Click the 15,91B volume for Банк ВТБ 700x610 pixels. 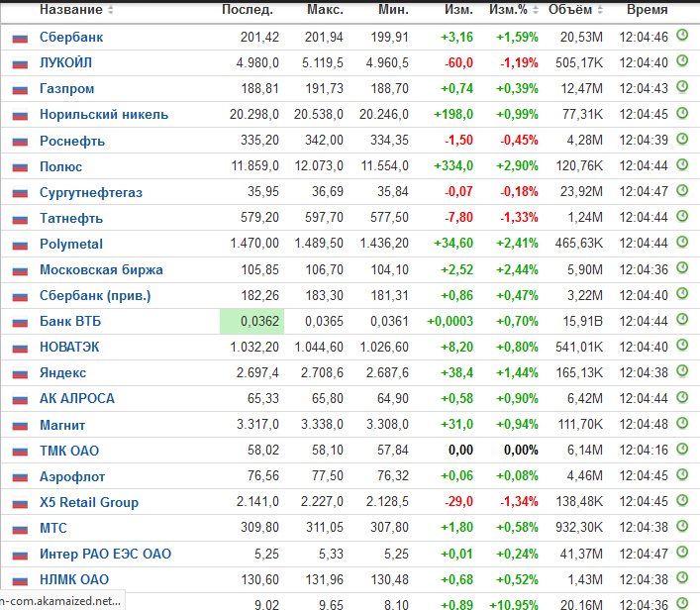click(x=582, y=321)
